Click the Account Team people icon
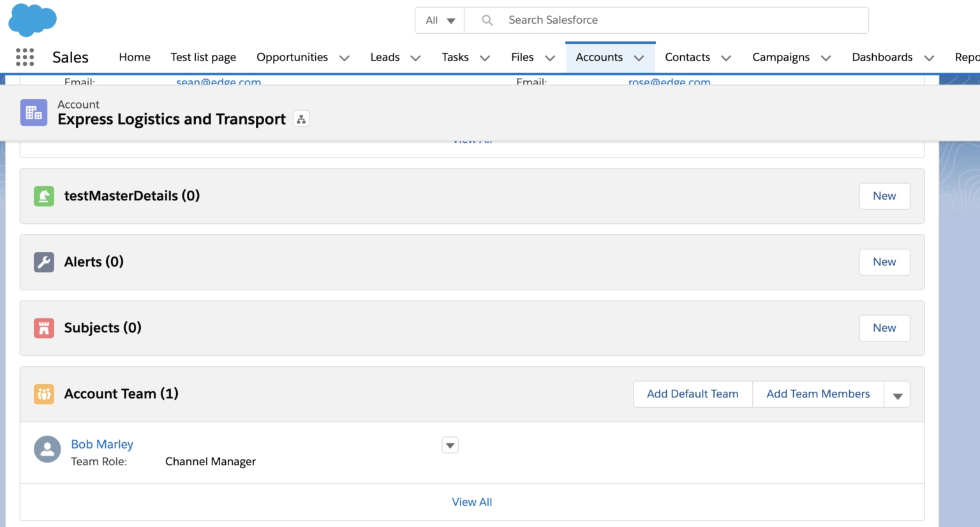980x527 pixels. coord(43,394)
